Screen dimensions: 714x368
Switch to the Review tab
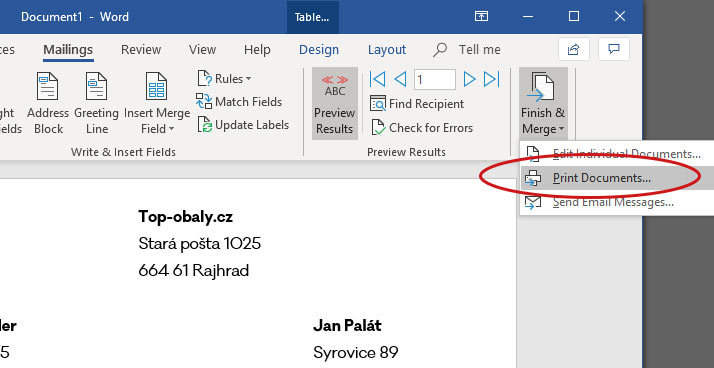pos(141,50)
